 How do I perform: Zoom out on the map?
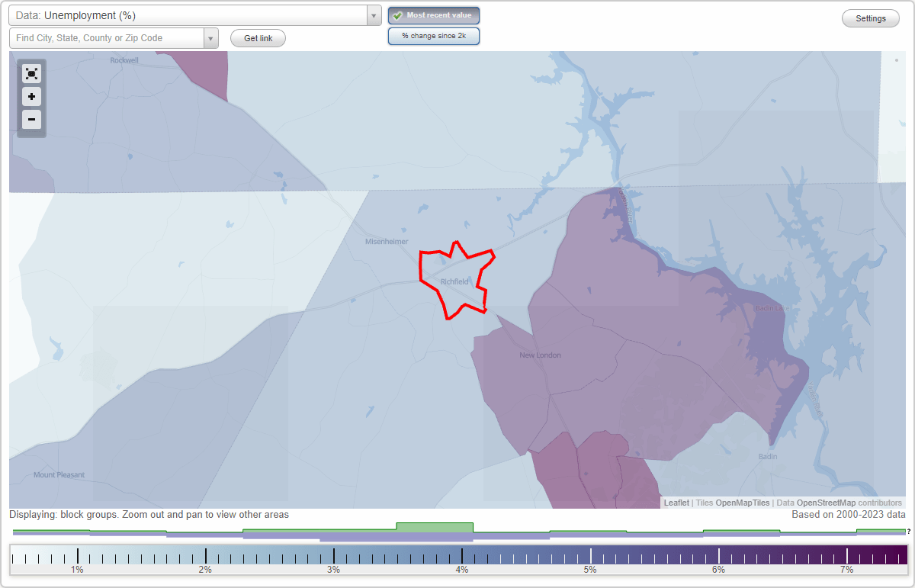tap(31, 120)
